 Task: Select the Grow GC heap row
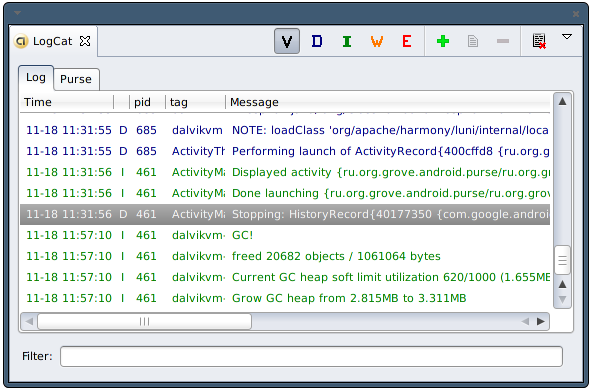click(x=285, y=298)
